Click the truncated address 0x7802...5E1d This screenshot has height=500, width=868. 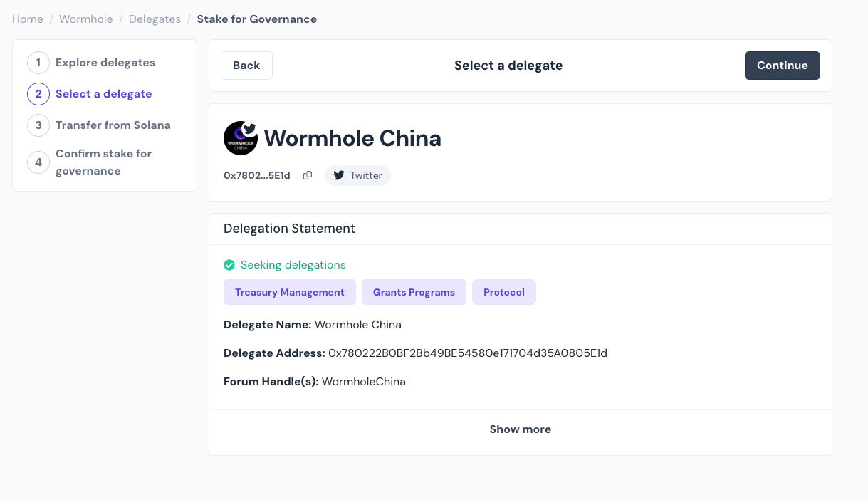[257, 175]
